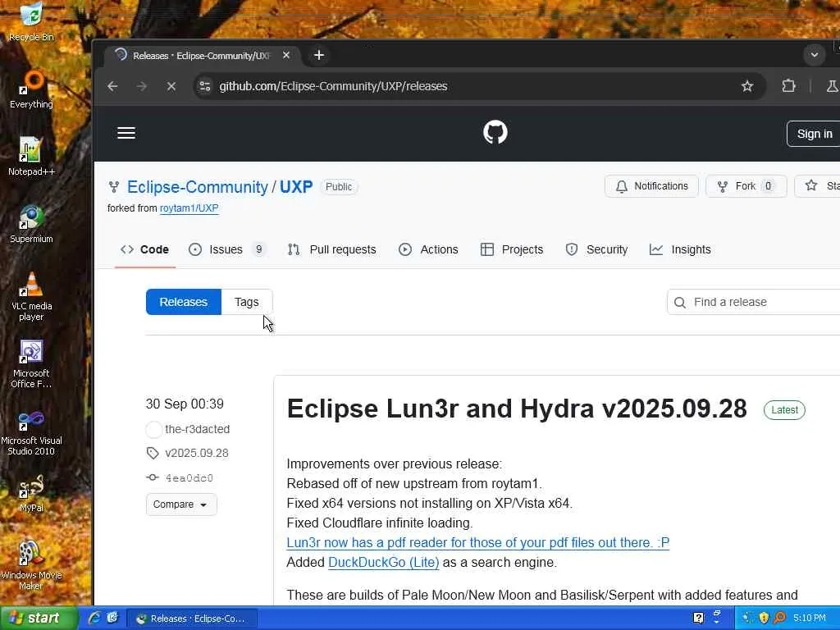840x630 pixels.
Task: Open the Lun3r pdf reader link
Action: (478, 543)
